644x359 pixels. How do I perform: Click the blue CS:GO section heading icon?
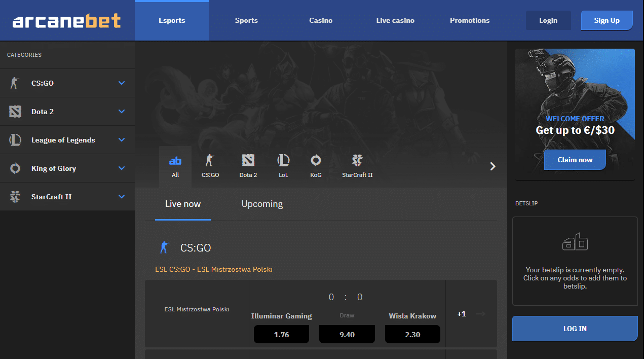(x=164, y=247)
